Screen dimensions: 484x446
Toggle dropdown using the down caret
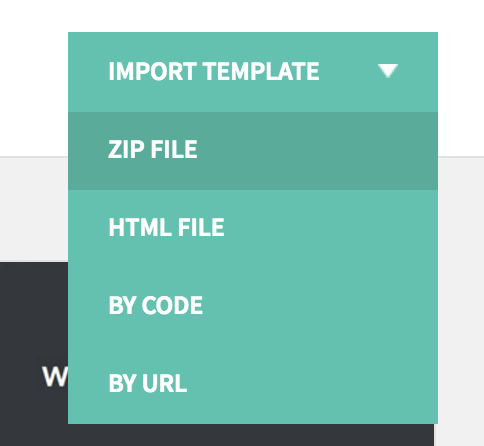(x=388, y=71)
